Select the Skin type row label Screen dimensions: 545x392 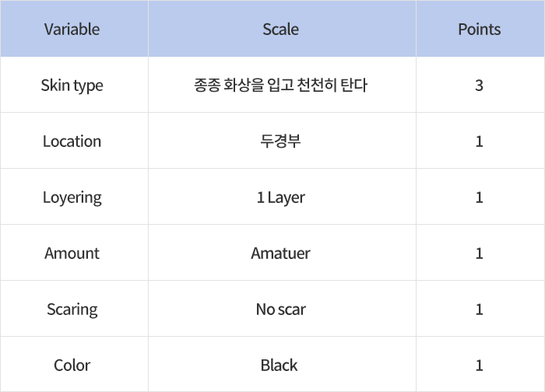72,86
